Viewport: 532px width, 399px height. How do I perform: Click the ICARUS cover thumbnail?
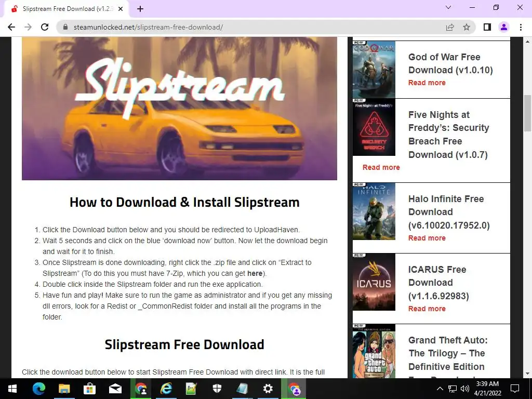tap(374, 282)
